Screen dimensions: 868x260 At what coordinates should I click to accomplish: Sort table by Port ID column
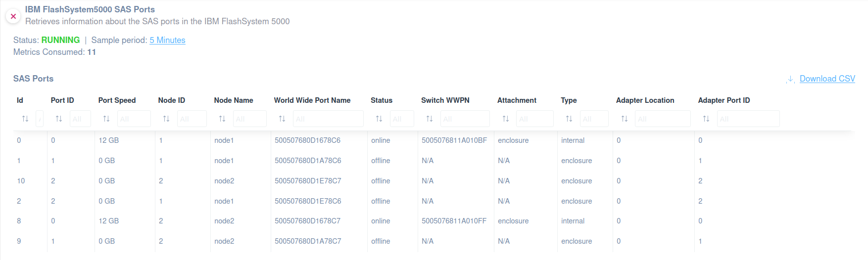pyautogui.click(x=59, y=119)
